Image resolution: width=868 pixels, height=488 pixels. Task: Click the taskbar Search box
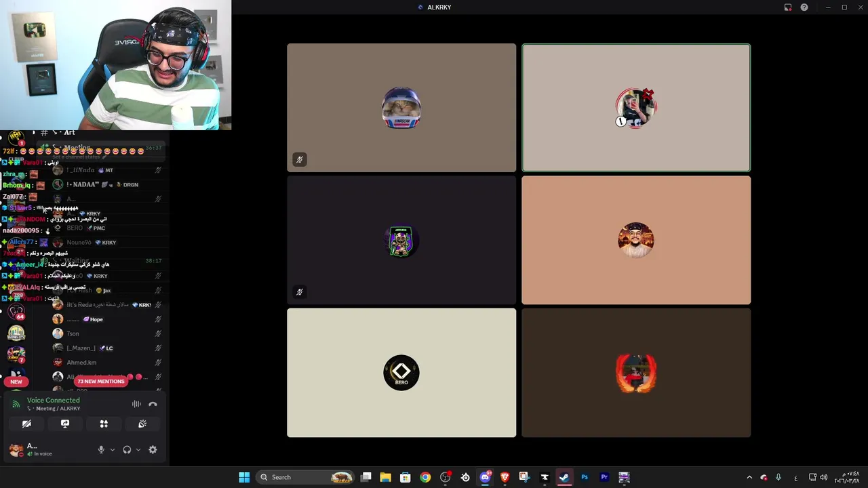pos(306,477)
